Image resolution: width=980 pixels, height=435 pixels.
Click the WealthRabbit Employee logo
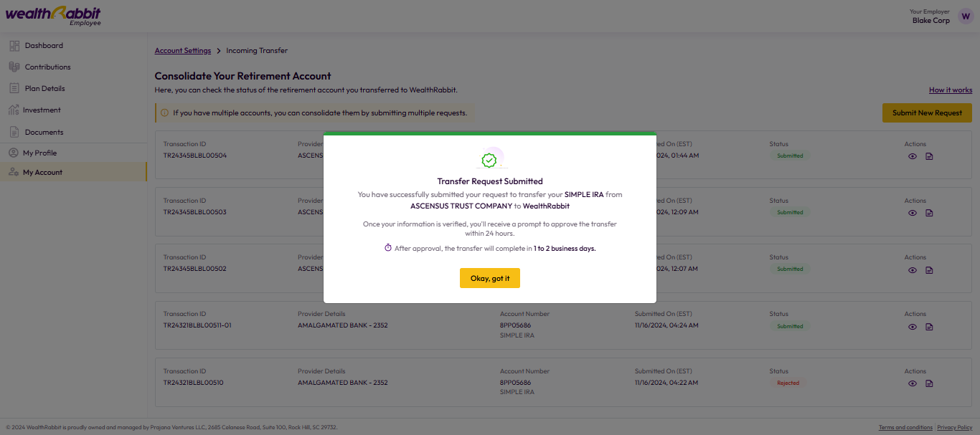53,16
